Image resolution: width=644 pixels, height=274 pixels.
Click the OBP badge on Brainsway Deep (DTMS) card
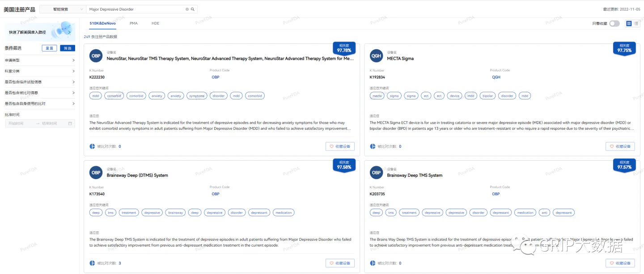pyautogui.click(x=96, y=173)
